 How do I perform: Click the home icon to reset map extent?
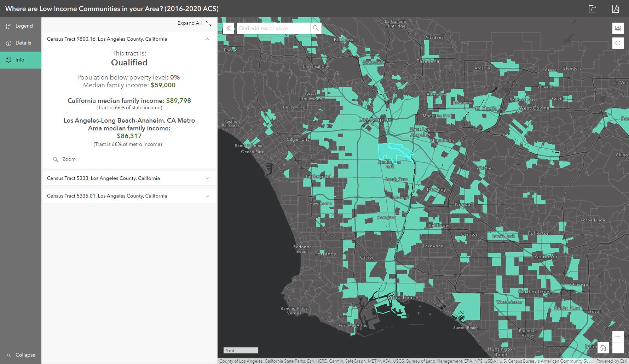pos(603,348)
